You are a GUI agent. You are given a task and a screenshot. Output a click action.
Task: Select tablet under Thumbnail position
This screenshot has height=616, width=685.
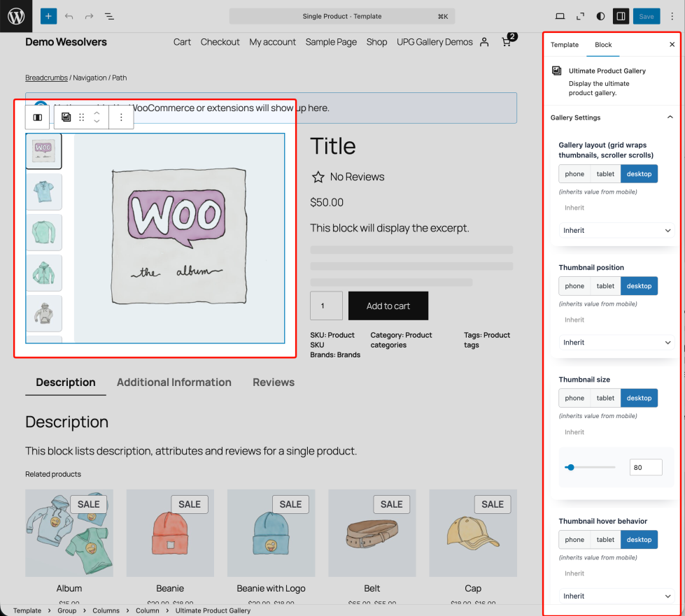[x=605, y=286]
